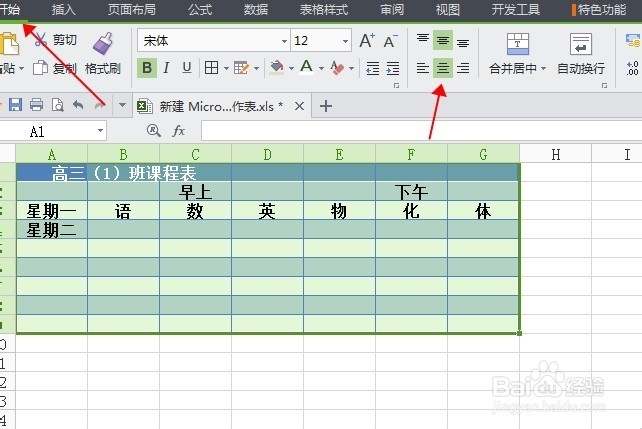This screenshot has height=429, width=642.
Task: Click the font group dialog launcher
Action: tap(396, 85)
